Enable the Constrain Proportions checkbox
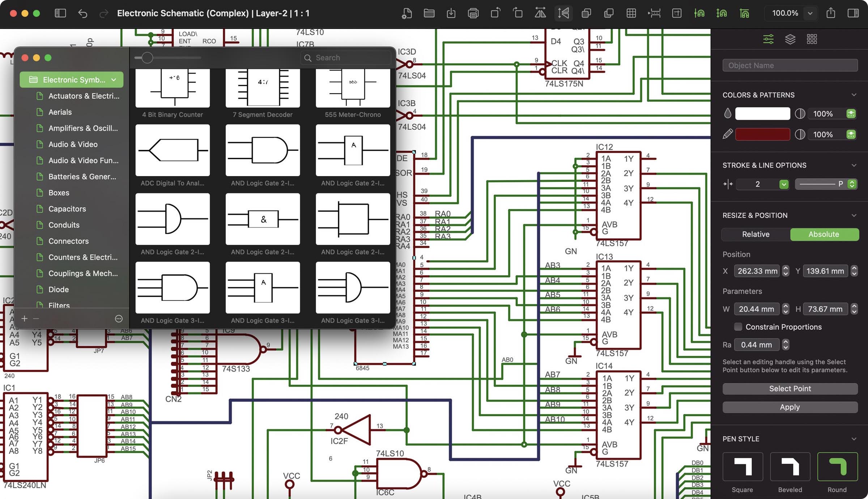 pyautogui.click(x=738, y=327)
